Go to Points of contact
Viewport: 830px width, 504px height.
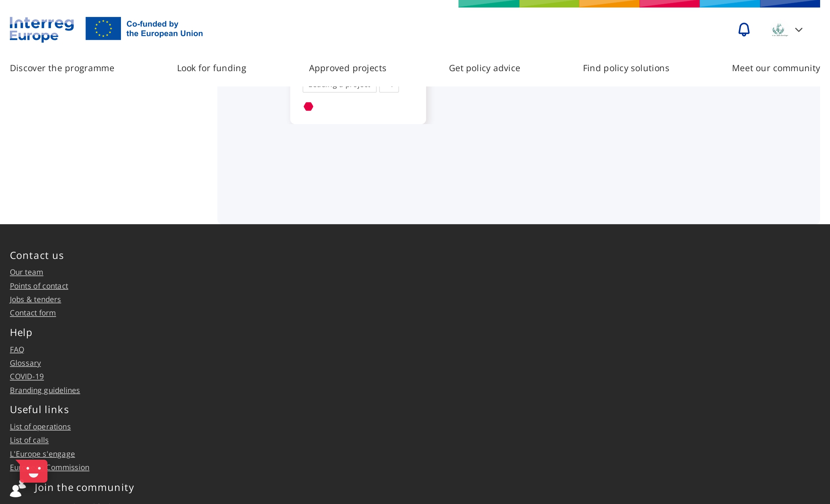tap(39, 286)
